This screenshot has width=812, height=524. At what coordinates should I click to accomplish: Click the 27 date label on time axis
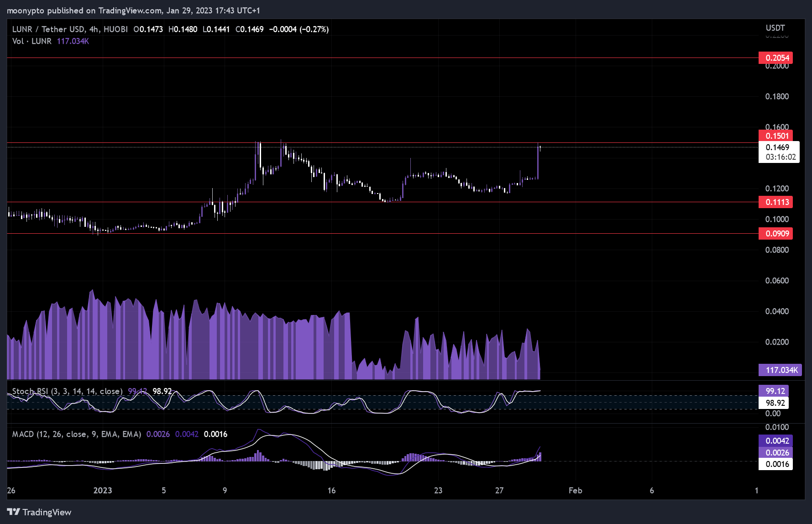[499, 490]
